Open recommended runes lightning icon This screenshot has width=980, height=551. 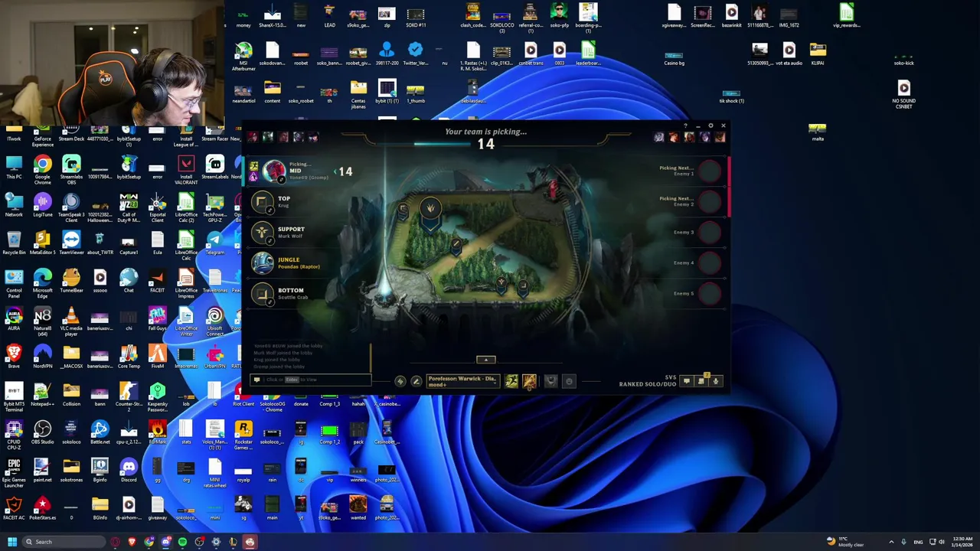400,381
